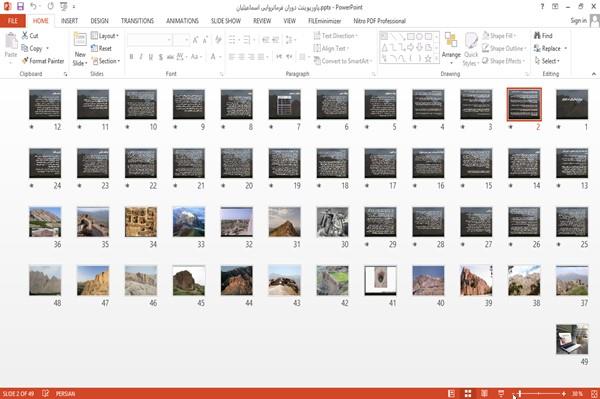Click the 38% zoom level value
The image size is (600, 399).
(x=577, y=393)
